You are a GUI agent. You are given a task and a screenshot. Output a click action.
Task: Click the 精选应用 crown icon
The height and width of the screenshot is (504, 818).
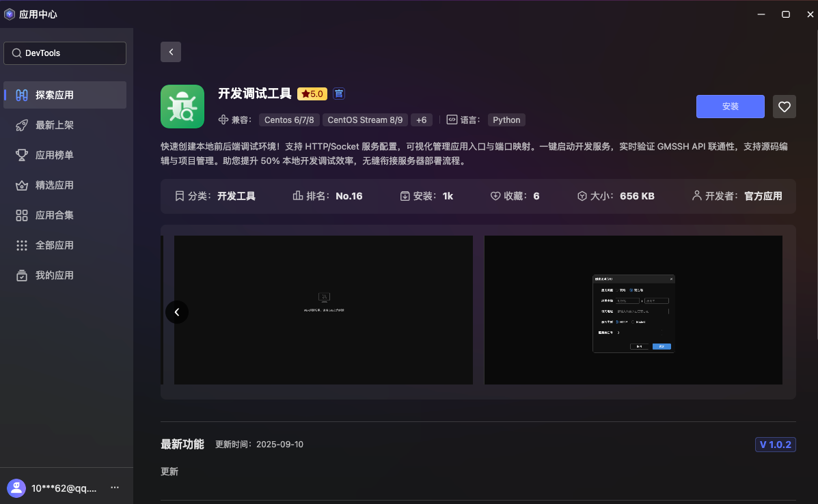21,185
